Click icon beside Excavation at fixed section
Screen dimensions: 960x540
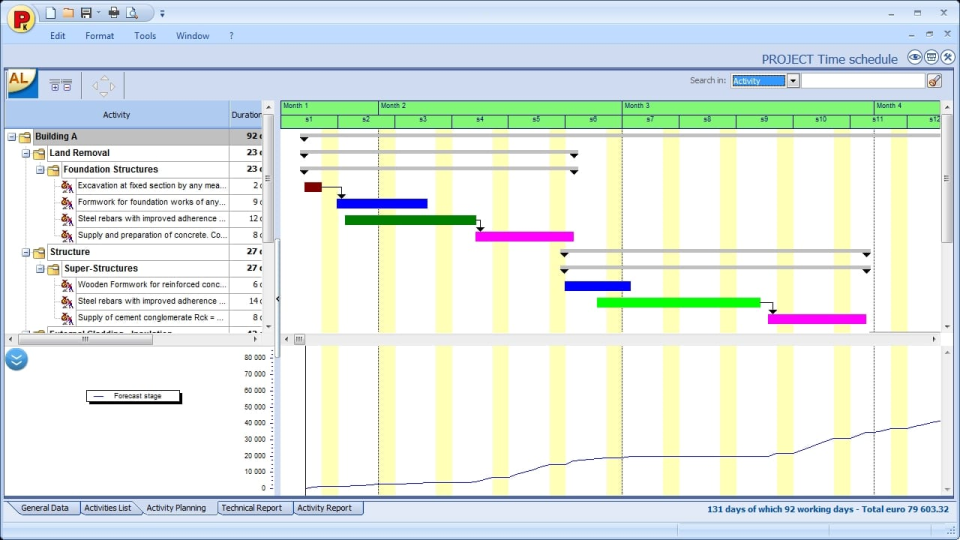pyautogui.click(x=67, y=186)
